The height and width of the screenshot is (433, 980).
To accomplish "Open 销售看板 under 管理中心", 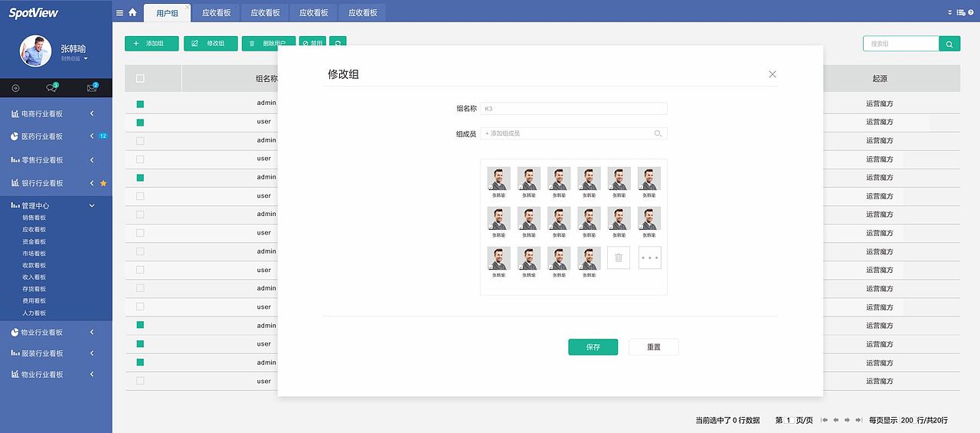I will (x=34, y=218).
